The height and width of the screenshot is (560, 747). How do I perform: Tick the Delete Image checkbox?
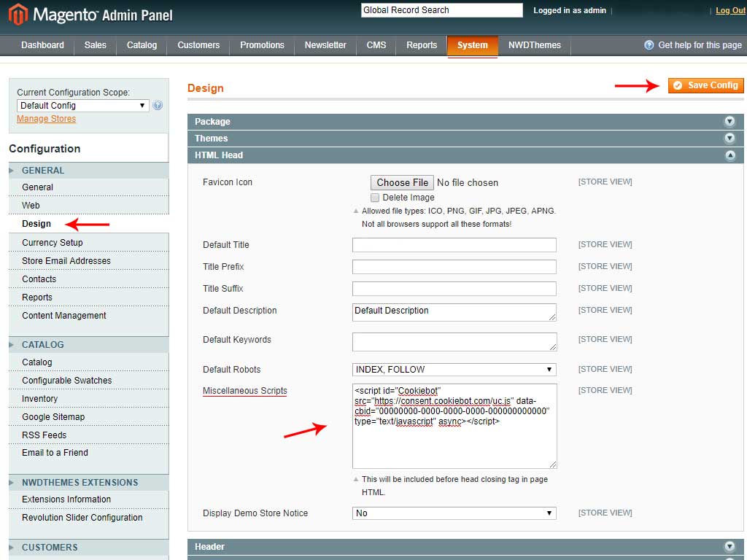coord(375,197)
